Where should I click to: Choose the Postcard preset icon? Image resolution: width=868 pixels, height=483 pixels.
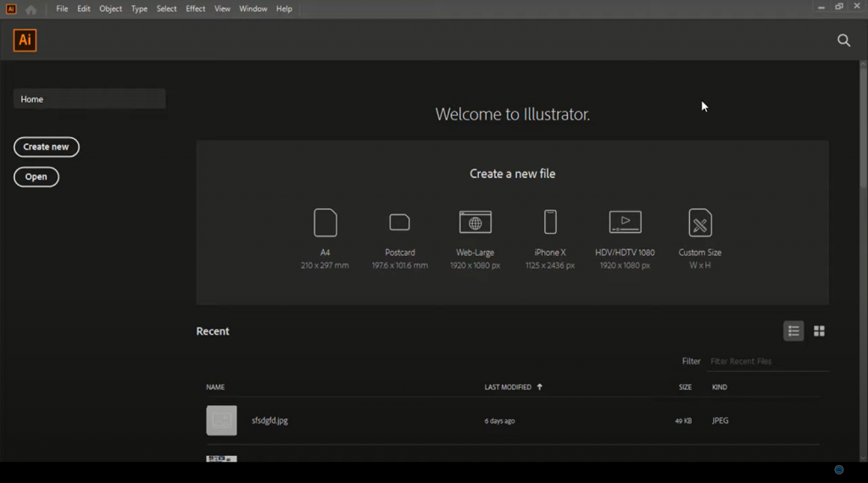coord(400,222)
